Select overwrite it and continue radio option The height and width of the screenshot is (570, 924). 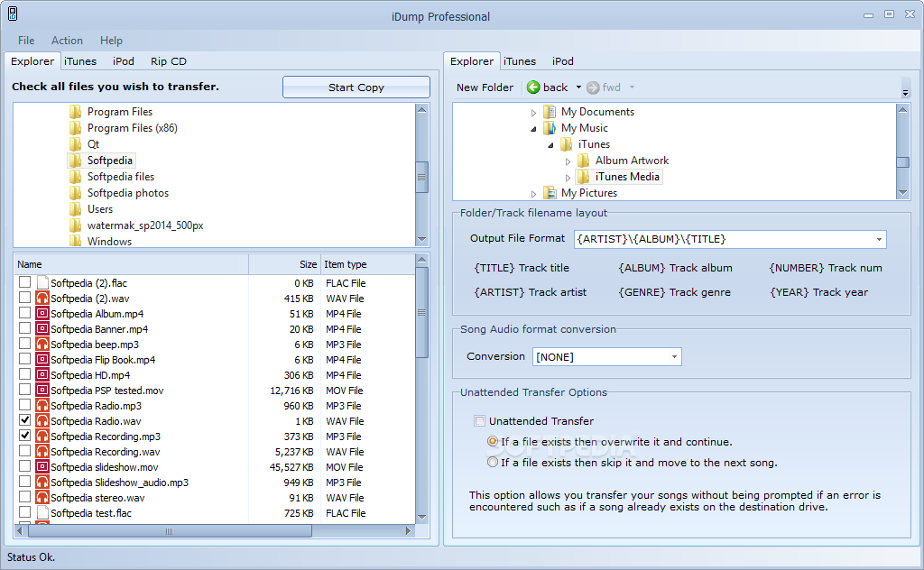493,441
